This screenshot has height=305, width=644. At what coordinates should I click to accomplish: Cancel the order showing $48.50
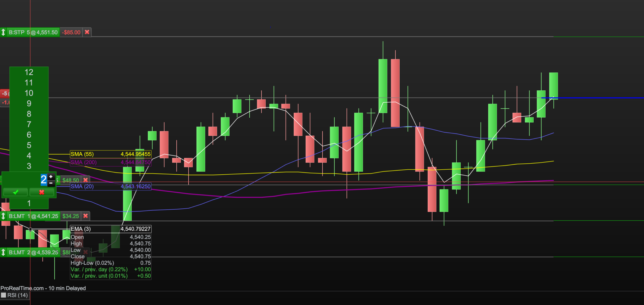[86, 180]
